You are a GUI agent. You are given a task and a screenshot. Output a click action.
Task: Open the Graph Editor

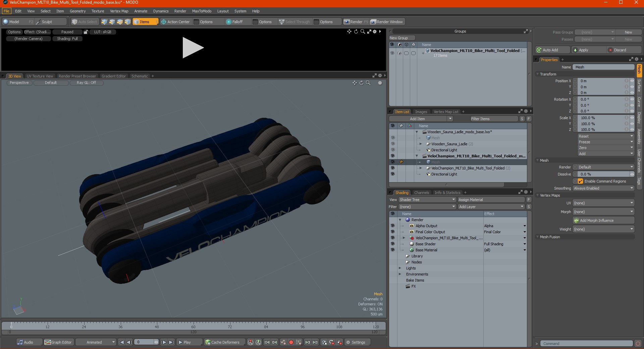[x=58, y=342]
